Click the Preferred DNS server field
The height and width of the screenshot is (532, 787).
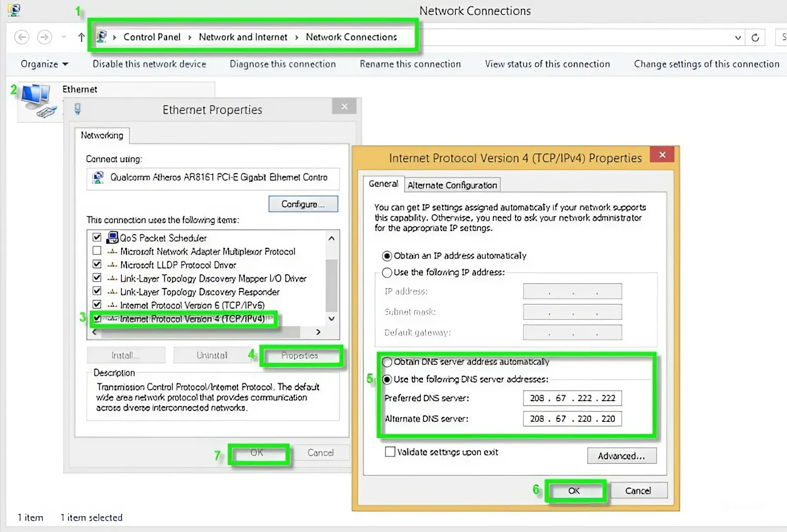point(572,398)
